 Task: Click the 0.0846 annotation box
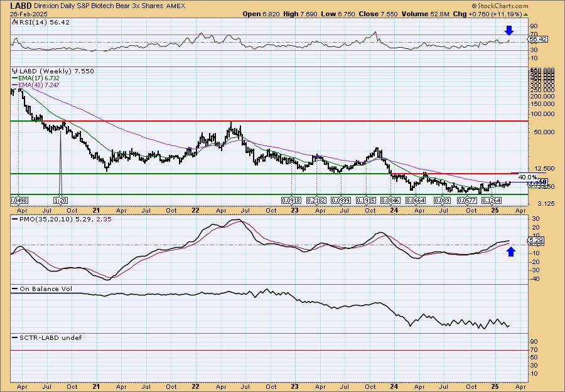click(391, 200)
